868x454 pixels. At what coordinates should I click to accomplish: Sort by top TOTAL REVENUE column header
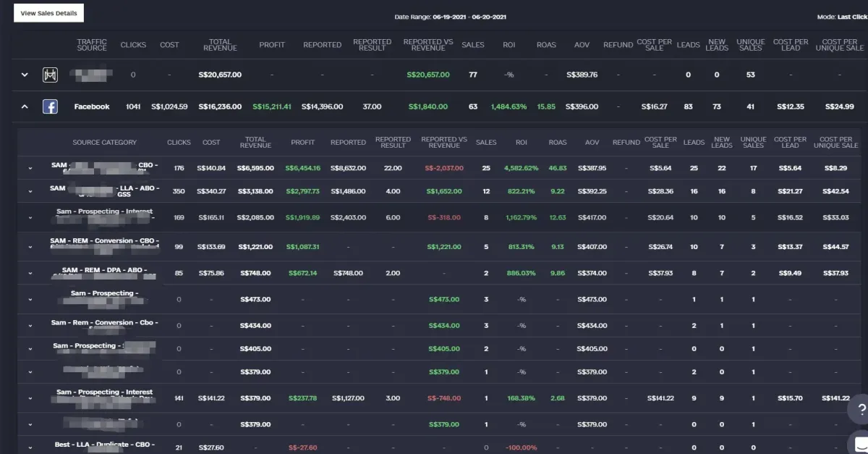coord(220,45)
